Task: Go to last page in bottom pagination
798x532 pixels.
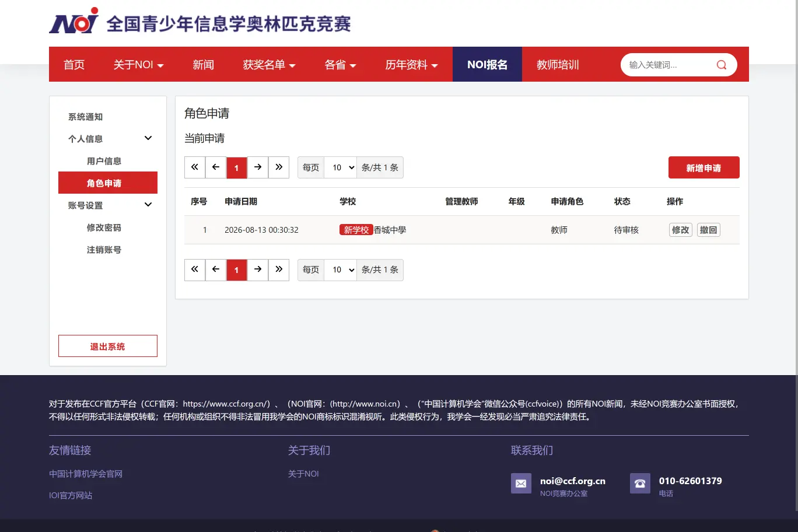Action: [279, 269]
